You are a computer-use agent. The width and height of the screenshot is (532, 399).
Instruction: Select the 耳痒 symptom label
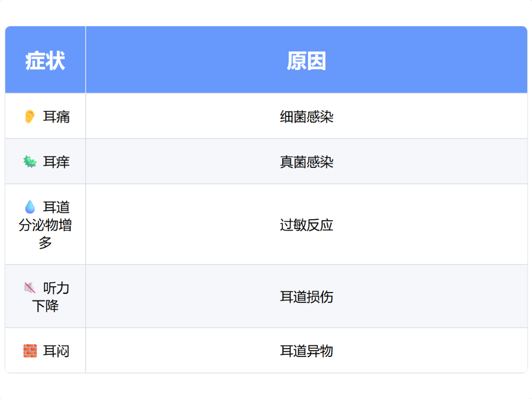(x=56, y=162)
